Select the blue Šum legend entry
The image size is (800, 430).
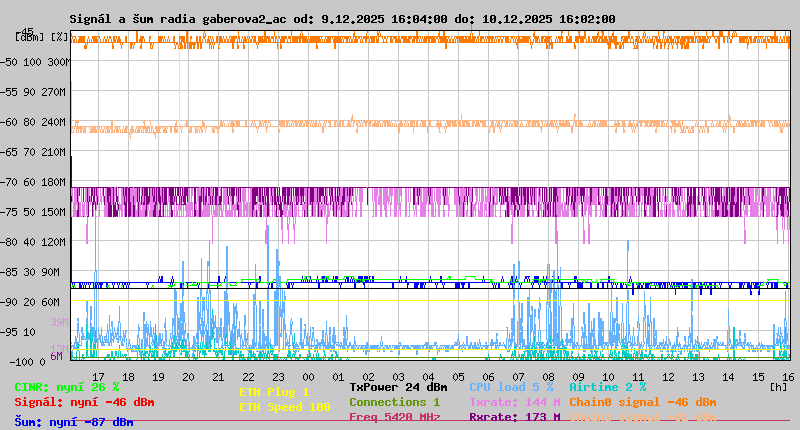coord(74,422)
